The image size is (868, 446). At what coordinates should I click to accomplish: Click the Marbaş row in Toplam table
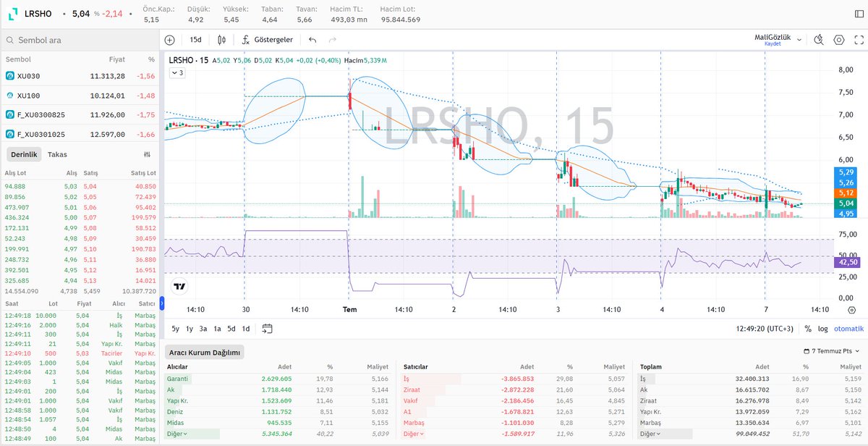(751, 423)
